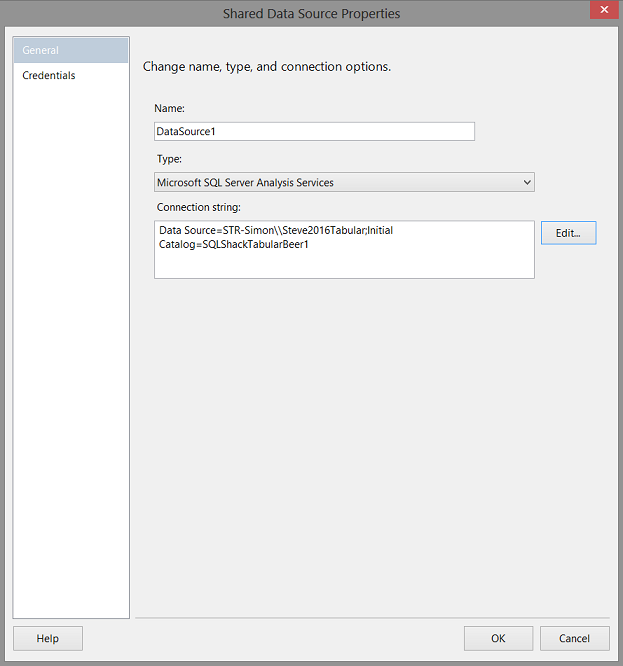The image size is (623, 666).
Task: Click the 'Name:' label
Action: (x=170, y=108)
